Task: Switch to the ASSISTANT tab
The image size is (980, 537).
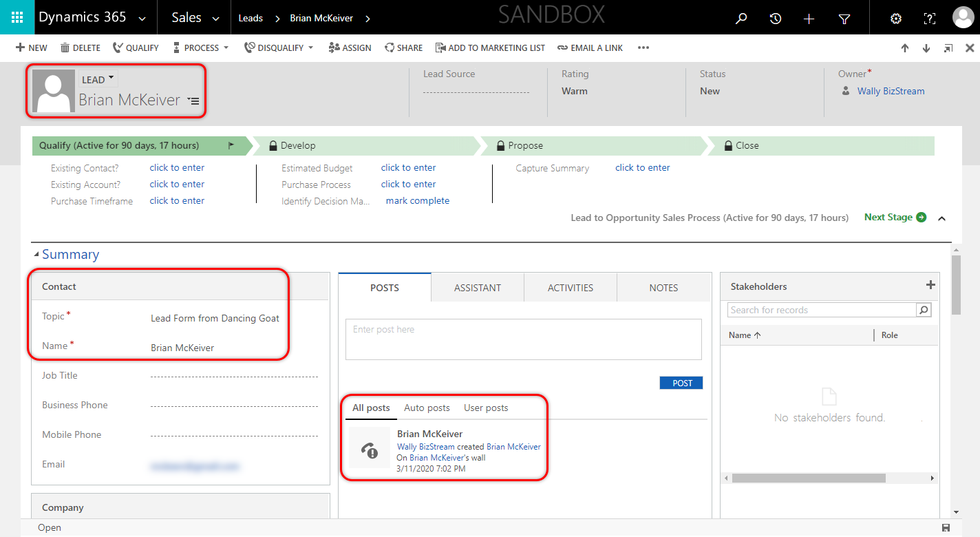Action: (x=478, y=288)
